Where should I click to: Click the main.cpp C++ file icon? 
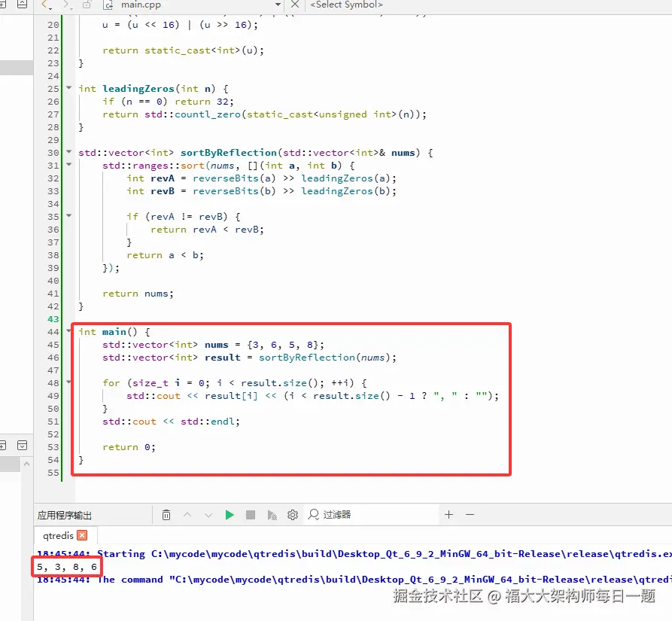108,5
